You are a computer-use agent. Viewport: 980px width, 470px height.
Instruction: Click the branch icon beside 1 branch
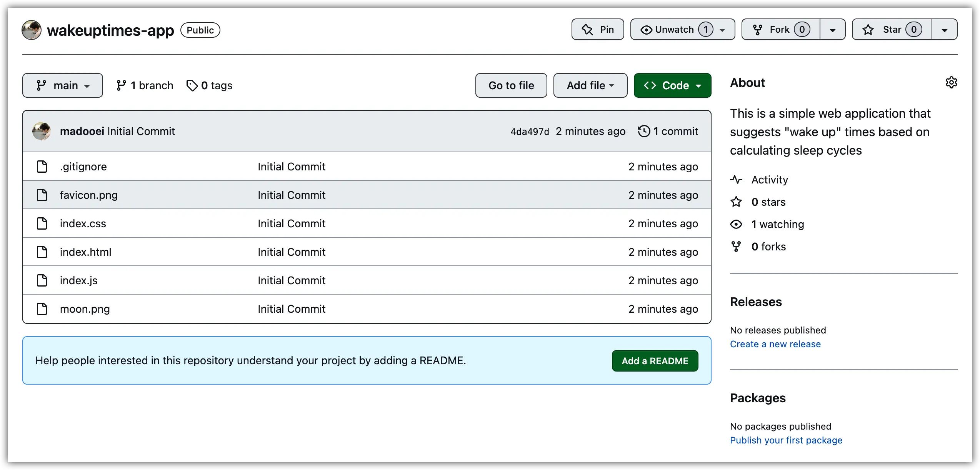coord(121,85)
